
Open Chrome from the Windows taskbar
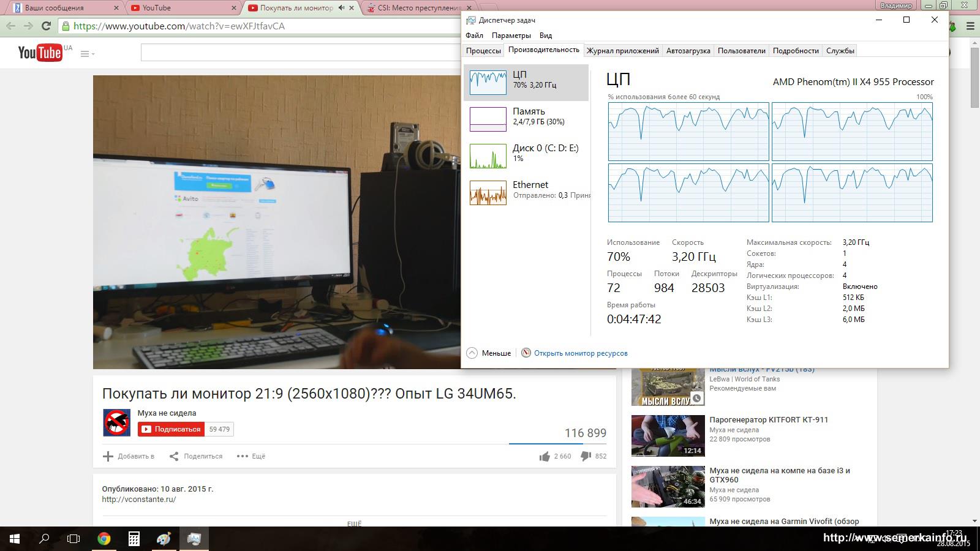[x=104, y=539]
